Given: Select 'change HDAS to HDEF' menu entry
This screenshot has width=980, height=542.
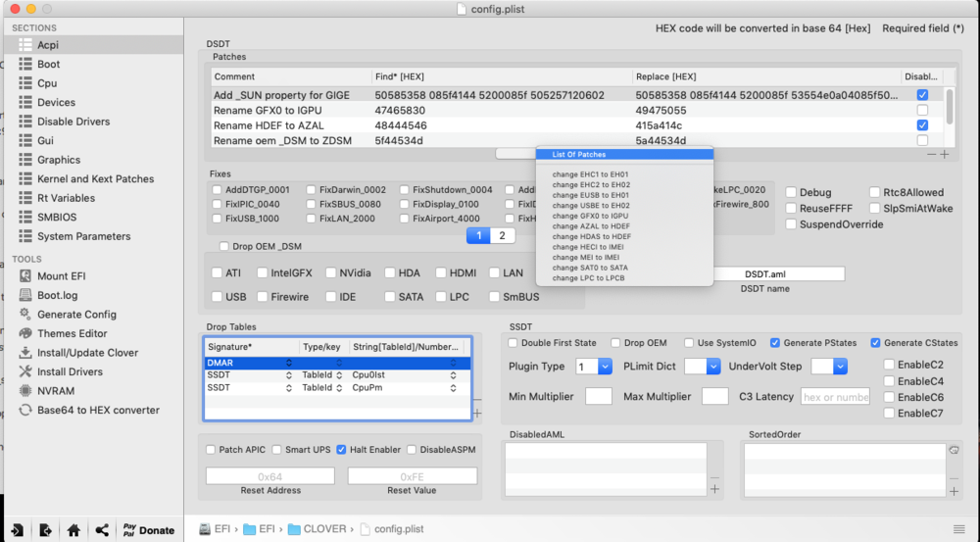Looking at the screenshot, I should (591, 236).
